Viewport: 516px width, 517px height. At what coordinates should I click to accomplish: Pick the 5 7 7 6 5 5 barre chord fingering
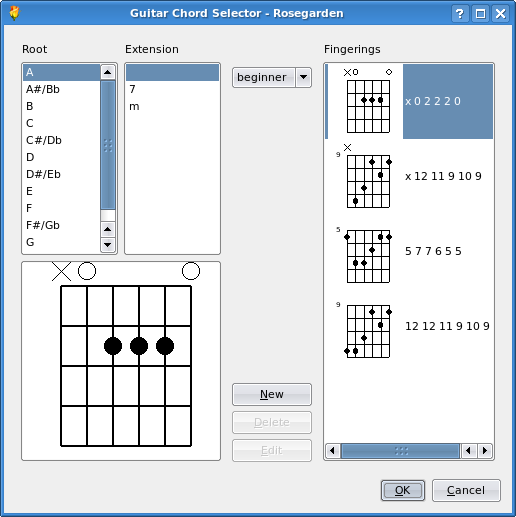409,251
